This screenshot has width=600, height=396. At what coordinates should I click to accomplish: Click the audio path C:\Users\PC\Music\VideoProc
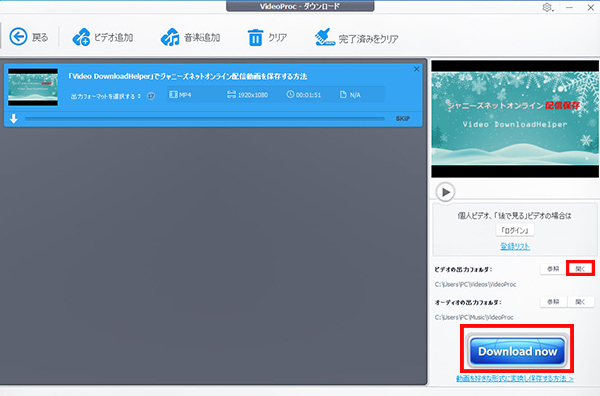point(474,317)
